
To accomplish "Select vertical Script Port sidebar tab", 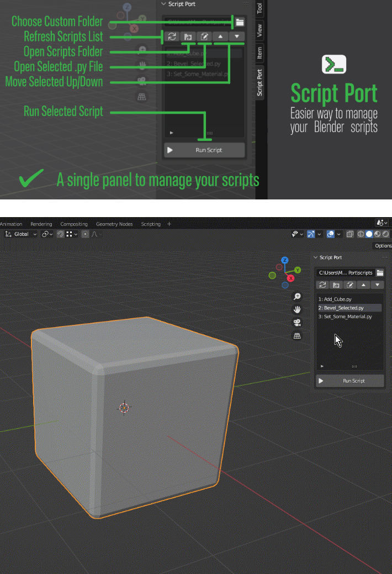I will coord(259,83).
